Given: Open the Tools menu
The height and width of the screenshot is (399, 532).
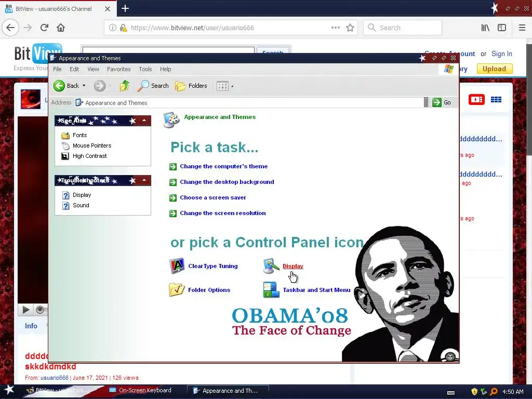Looking at the screenshot, I should click(x=145, y=69).
